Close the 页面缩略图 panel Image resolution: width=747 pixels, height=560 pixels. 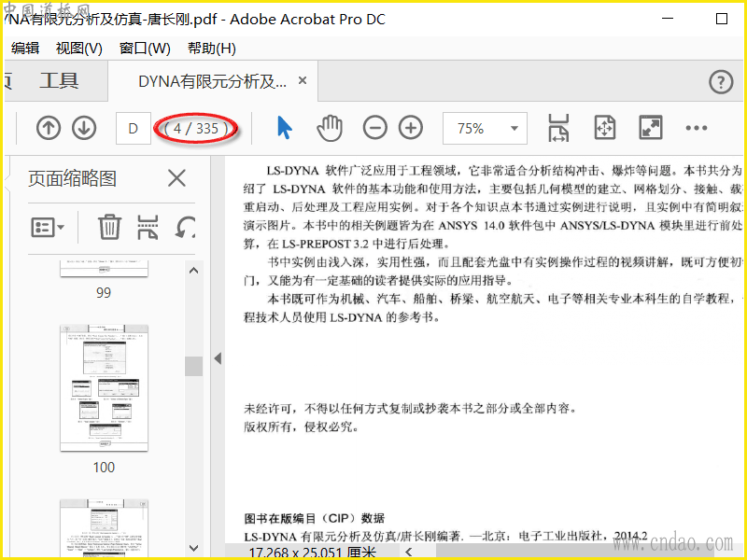click(x=176, y=178)
